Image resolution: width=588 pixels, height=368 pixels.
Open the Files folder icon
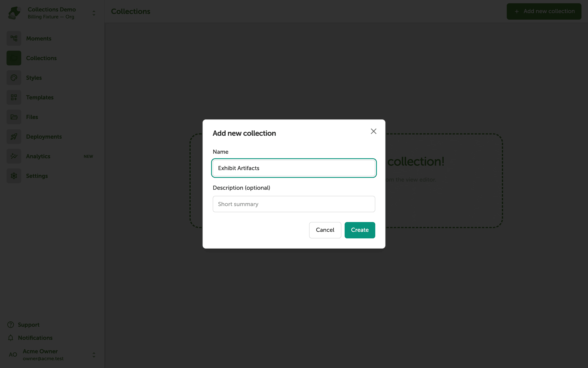[x=14, y=117]
